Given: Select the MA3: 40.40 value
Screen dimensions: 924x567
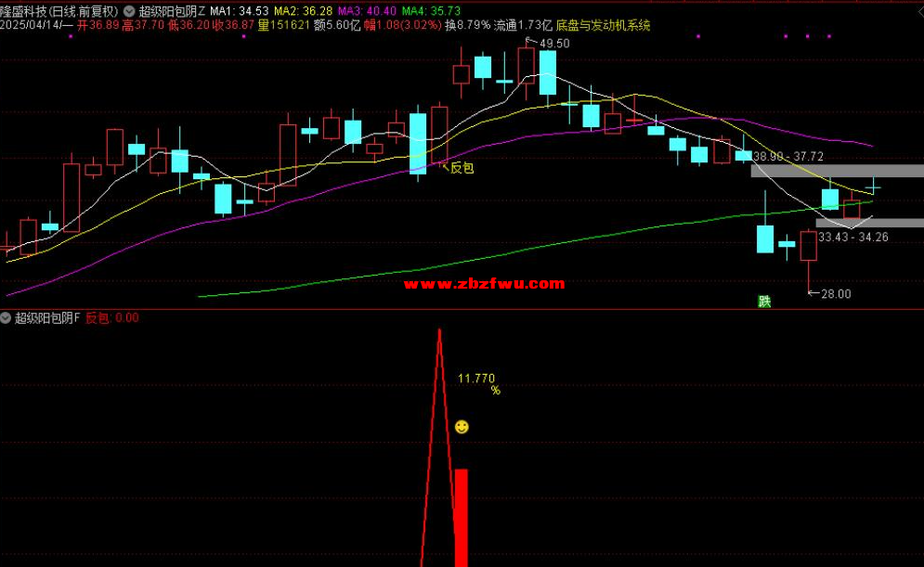Looking at the screenshot, I should click(x=367, y=11).
